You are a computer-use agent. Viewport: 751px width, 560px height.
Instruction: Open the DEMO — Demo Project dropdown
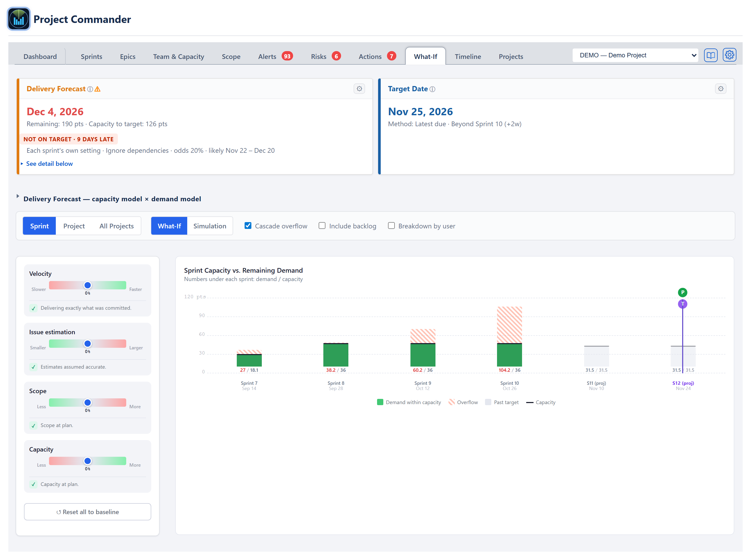pos(636,55)
